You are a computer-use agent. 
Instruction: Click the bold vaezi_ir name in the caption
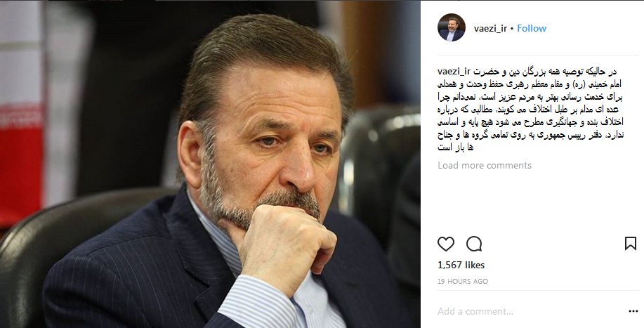454,72
